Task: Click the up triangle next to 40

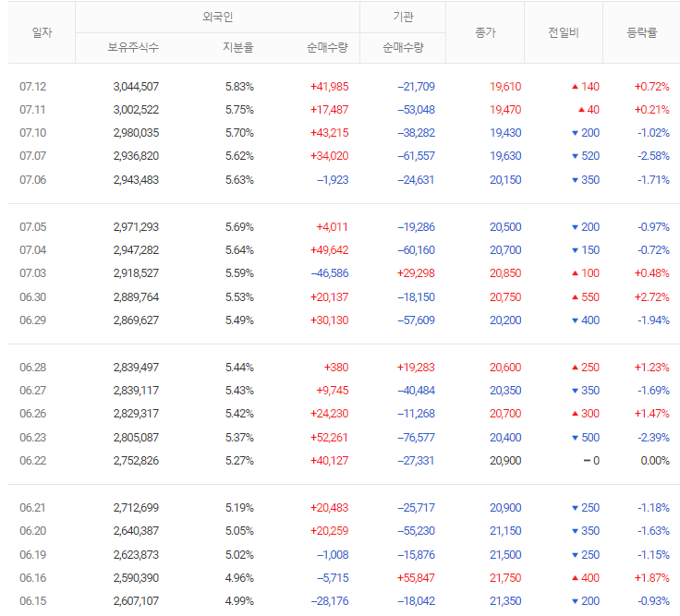Action: [x=581, y=110]
